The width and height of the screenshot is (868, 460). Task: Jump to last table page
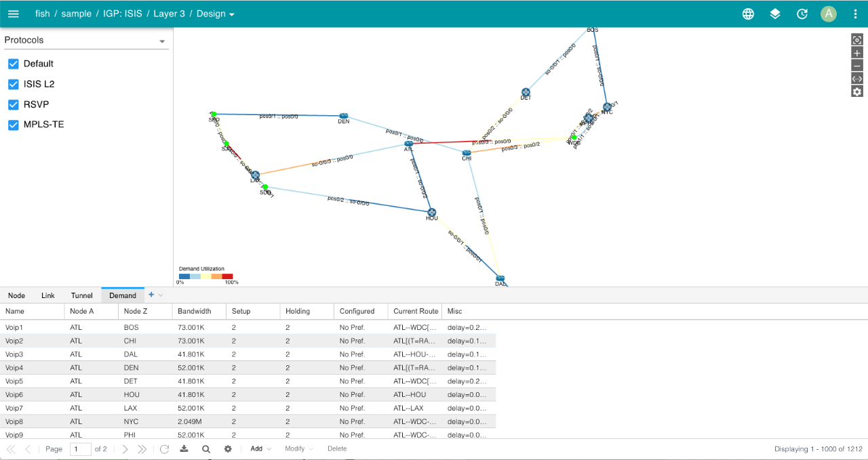(x=142, y=449)
